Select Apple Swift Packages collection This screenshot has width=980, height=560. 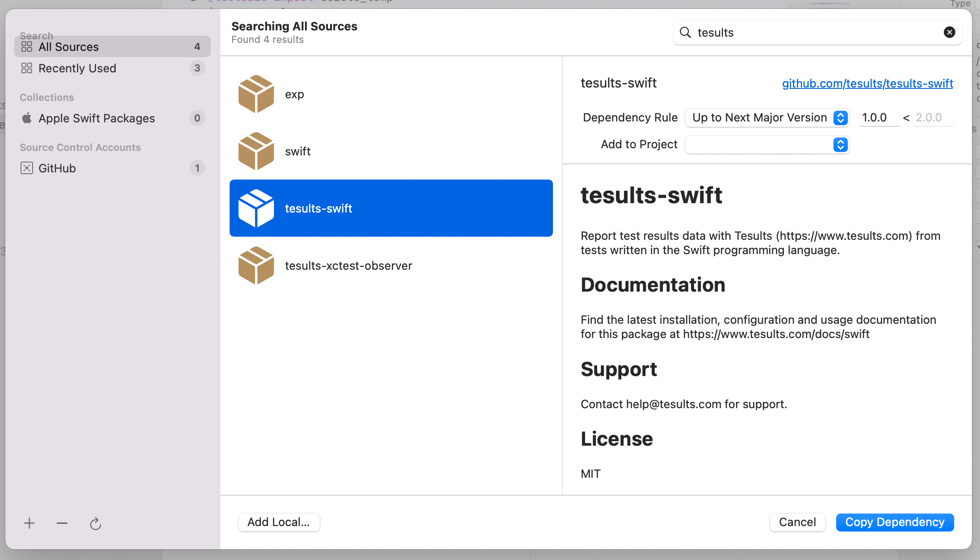coord(113,118)
